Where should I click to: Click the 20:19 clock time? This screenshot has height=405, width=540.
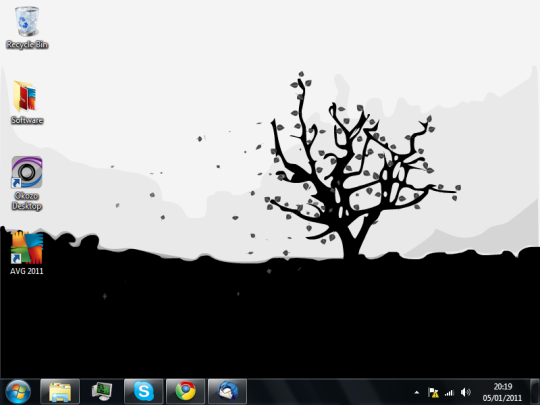[503, 386]
